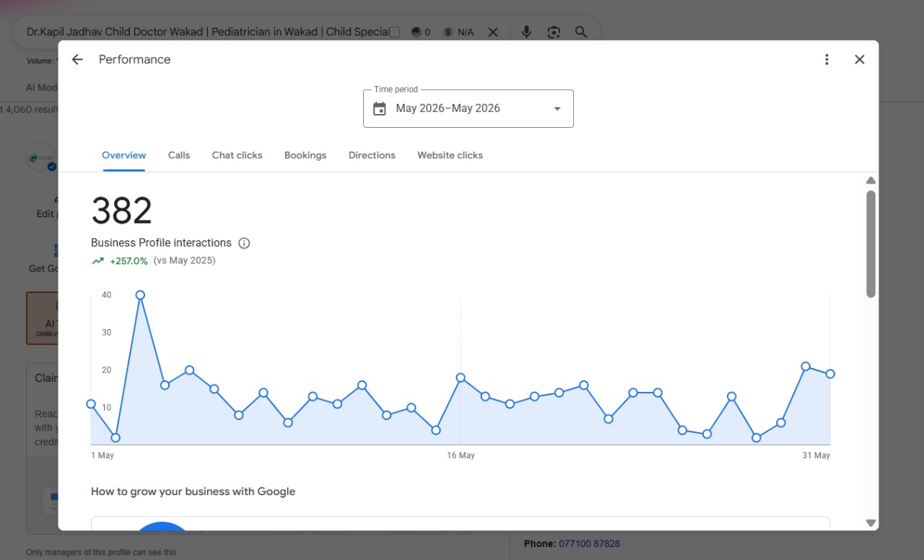Screen dimensions: 924x560
Task: Open the May 2026–May 2026 period selector
Action: pos(468,109)
